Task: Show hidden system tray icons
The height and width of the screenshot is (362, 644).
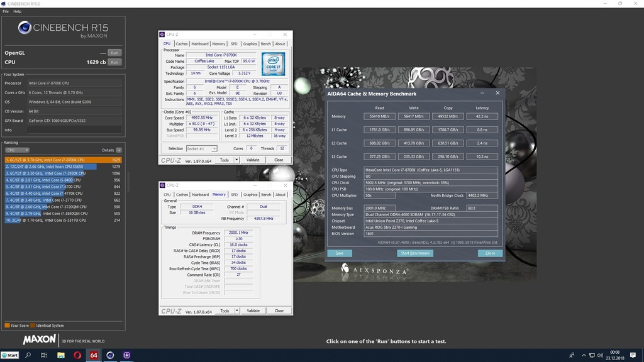Action: [584, 355]
